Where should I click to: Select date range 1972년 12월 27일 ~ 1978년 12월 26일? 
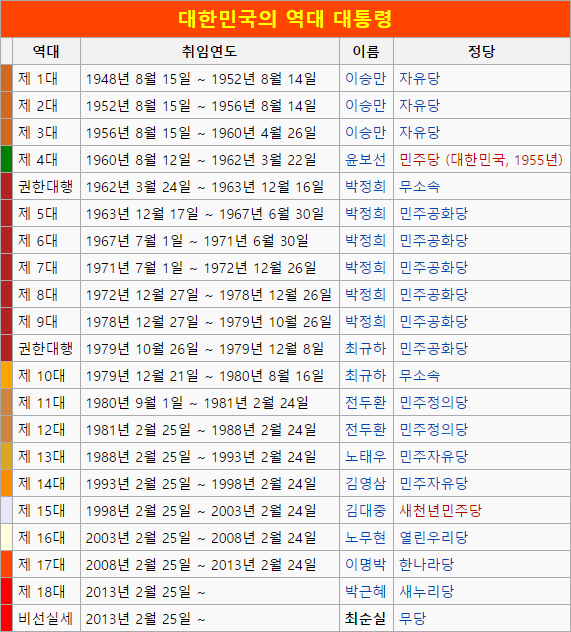(x=208, y=294)
